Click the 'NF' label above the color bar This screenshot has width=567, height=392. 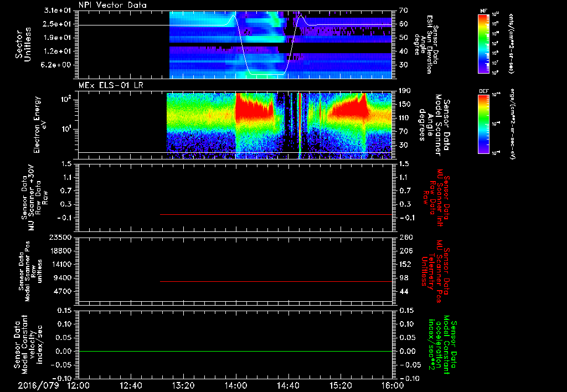click(x=483, y=11)
